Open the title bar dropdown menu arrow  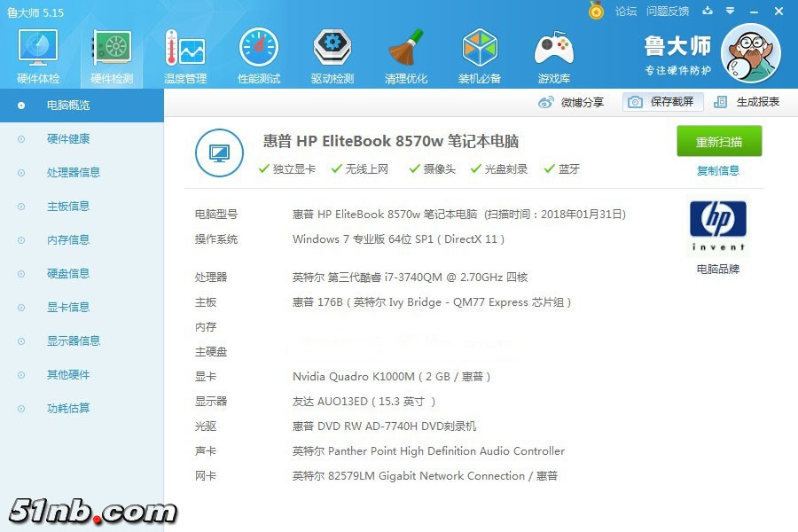tap(730, 11)
